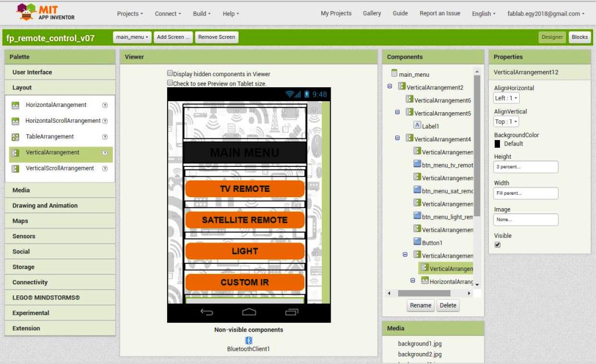Click the Add Screen button
This screenshot has width=596, height=364.
173,37
